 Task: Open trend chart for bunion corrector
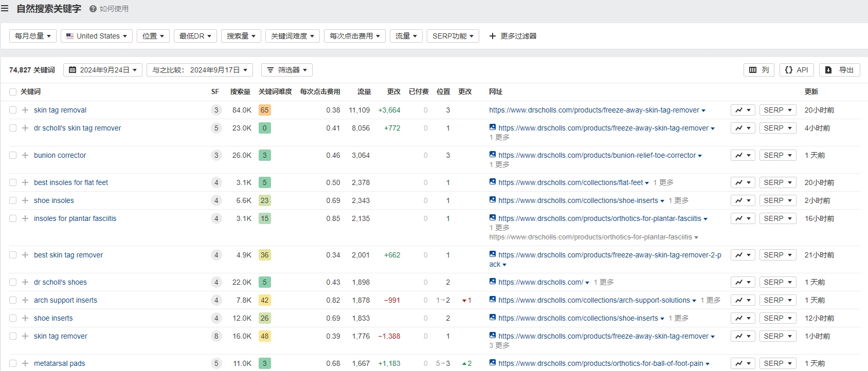click(743, 155)
